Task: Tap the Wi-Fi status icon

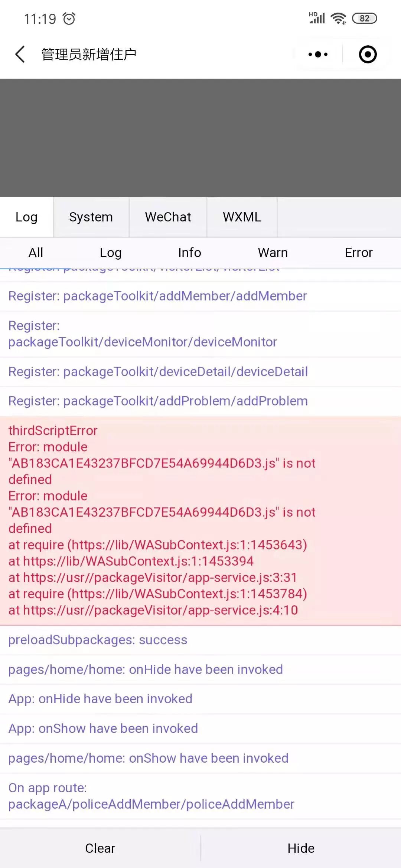Action: click(338, 18)
